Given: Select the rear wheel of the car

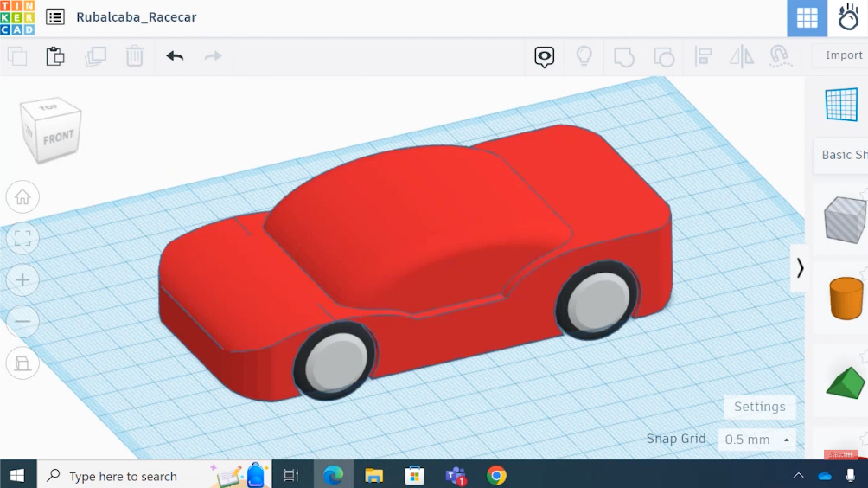Looking at the screenshot, I should pos(597,299).
